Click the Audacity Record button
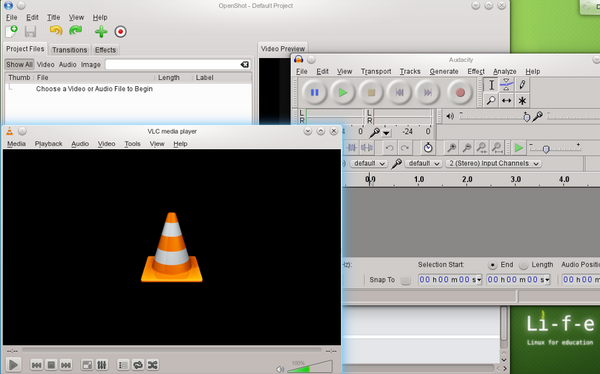The height and width of the screenshot is (374, 600). (460, 92)
